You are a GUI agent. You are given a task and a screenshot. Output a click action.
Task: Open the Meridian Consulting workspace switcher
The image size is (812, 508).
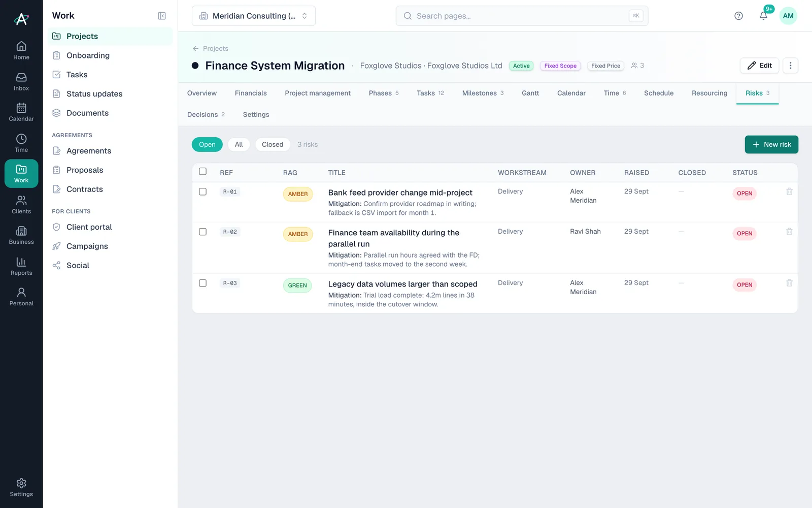coord(254,16)
